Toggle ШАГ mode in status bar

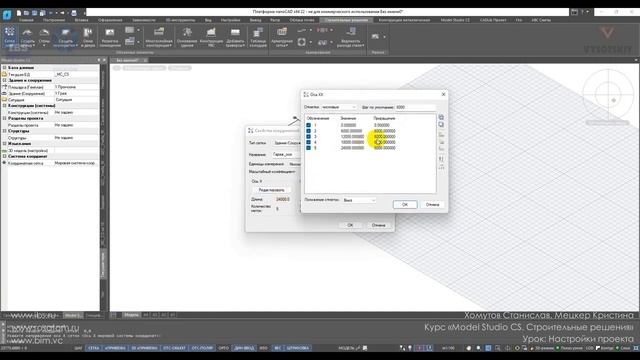[x=78, y=348]
